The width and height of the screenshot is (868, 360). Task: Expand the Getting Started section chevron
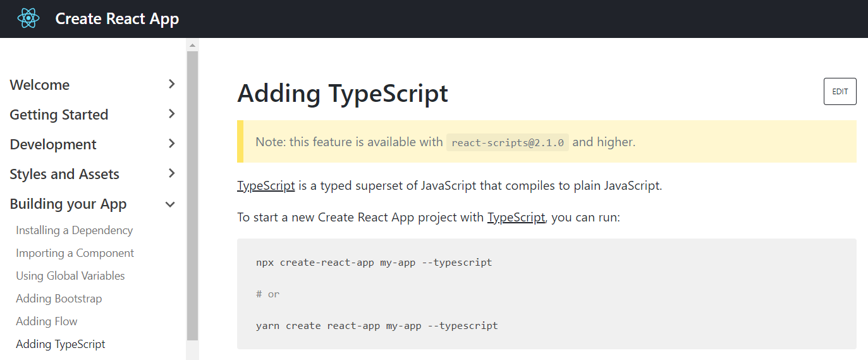tap(171, 114)
